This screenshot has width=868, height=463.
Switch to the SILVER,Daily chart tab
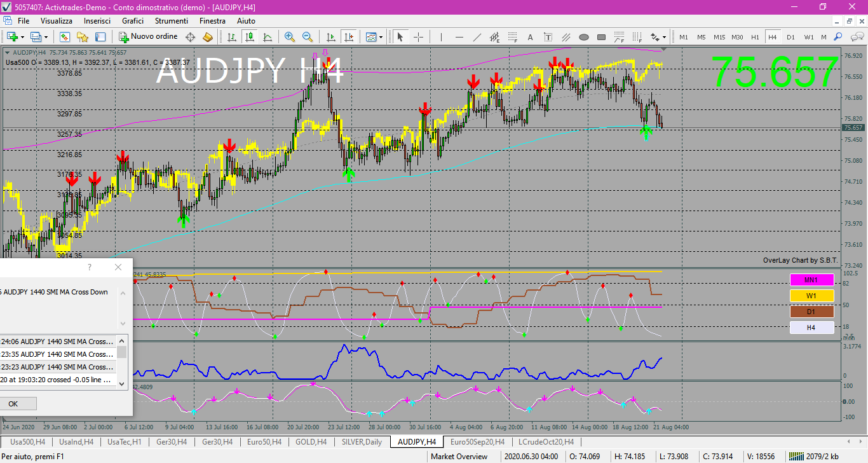[x=362, y=441]
